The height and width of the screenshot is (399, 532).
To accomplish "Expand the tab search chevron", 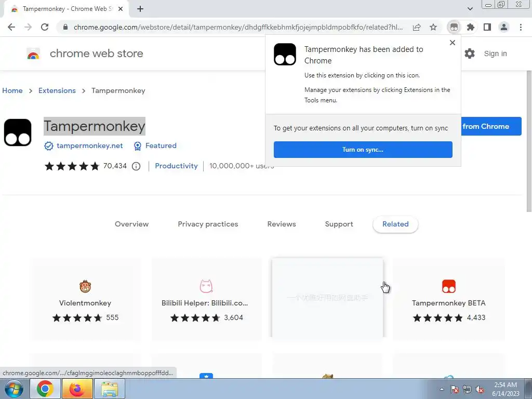I will [x=470, y=9].
